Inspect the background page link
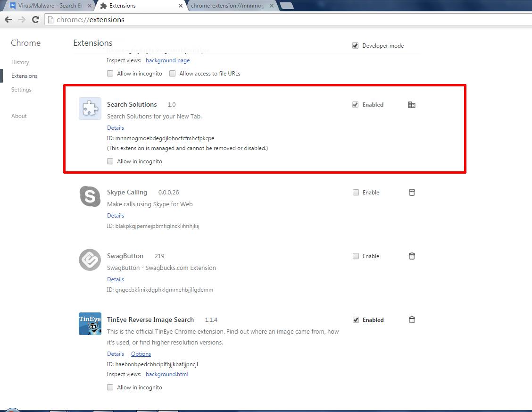The image size is (532, 412). click(167, 60)
